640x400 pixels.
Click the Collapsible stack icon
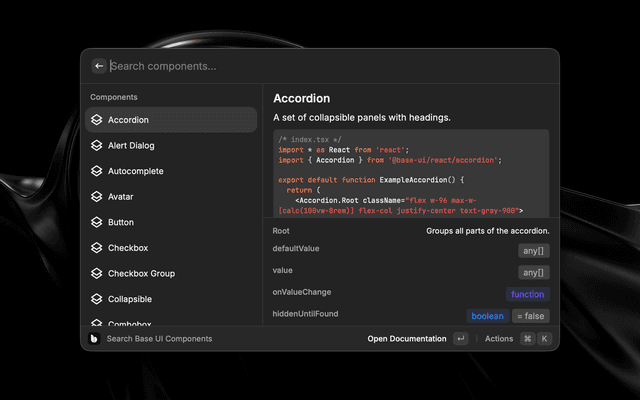(96, 299)
